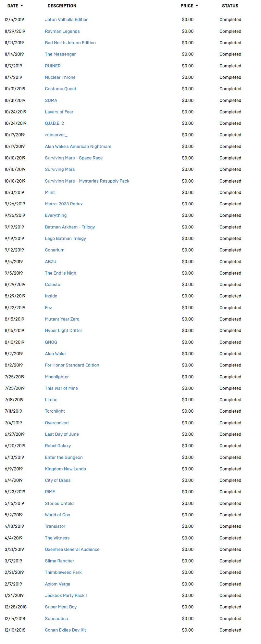Viewport: 261px width, 644px height.
Task: Sort by the PRICE column arrow
Action: 197,6
